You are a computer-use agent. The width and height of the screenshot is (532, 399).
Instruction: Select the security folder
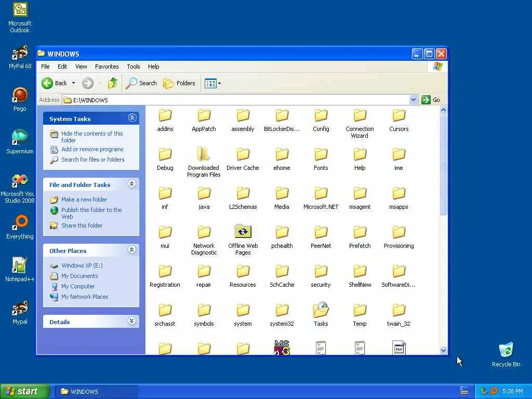tap(321, 275)
